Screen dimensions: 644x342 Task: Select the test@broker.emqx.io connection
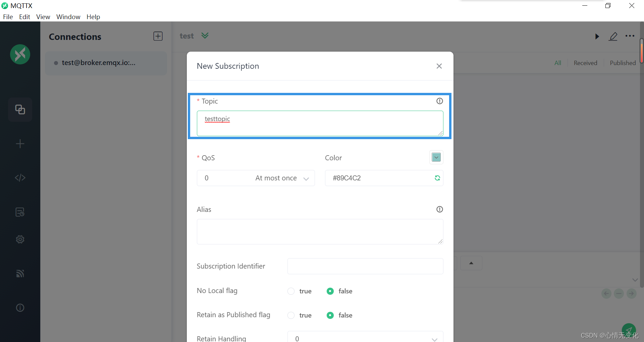pyautogui.click(x=106, y=63)
